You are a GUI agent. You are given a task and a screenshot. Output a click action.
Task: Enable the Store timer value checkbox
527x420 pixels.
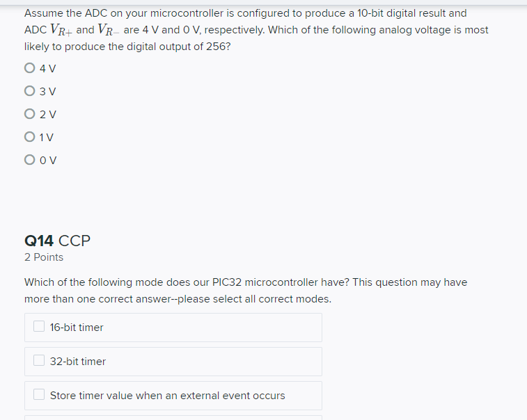point(39,394)
